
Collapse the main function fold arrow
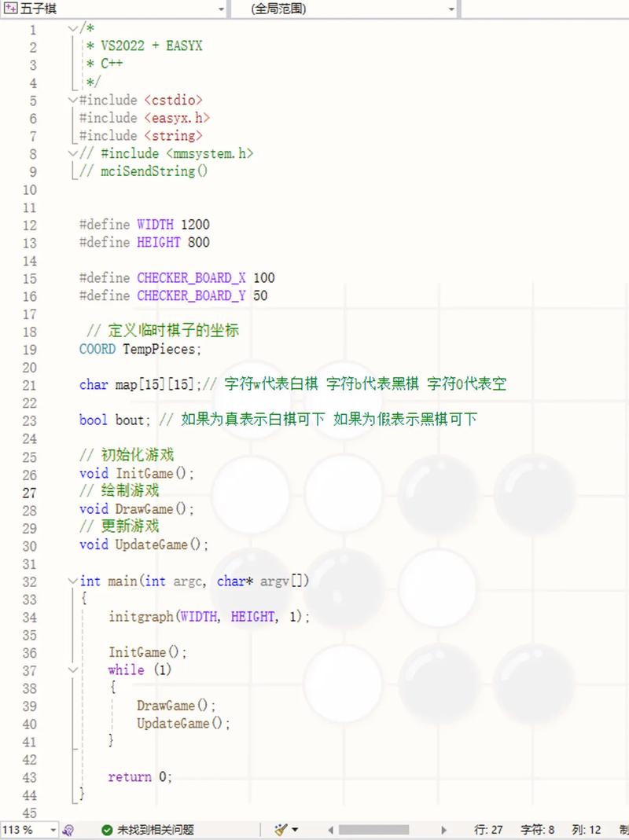tap(72, 581)
